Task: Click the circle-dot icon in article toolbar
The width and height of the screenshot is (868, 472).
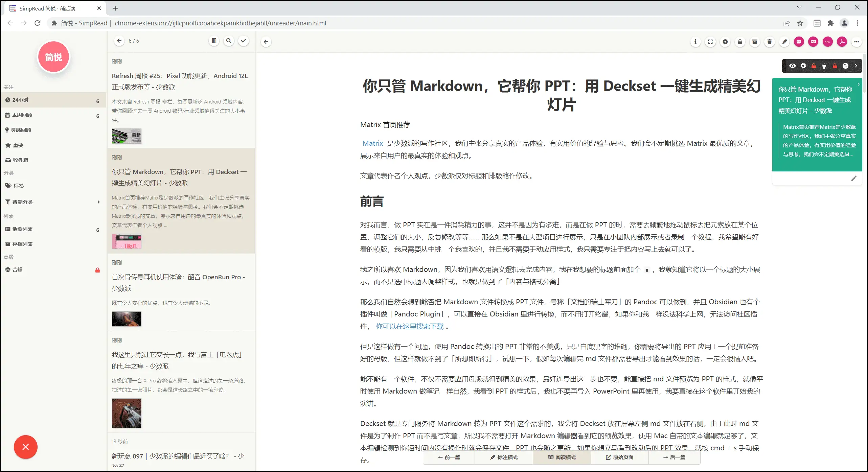Action: pyautogui.click(x=725, y=42)
